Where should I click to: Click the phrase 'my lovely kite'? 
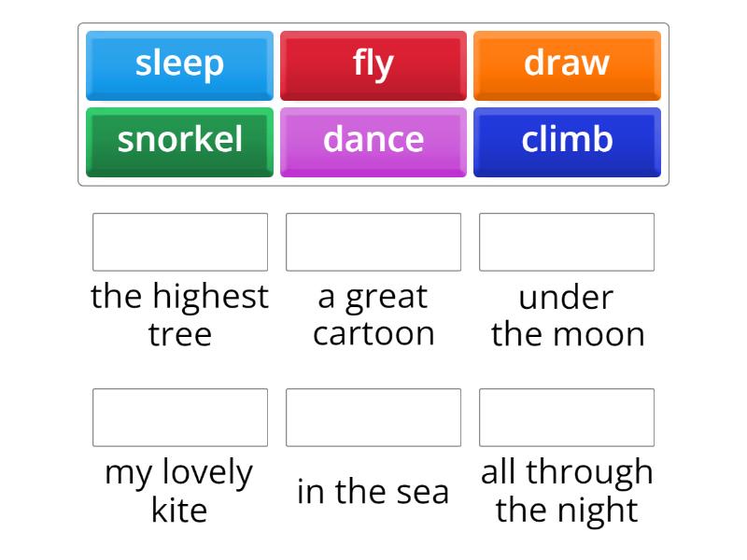[x=180, y=492]
